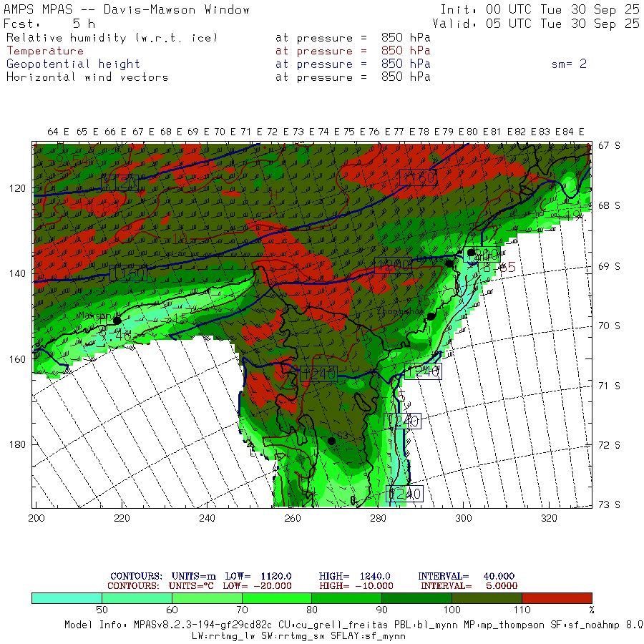Viewport: 644px width, 644px height.
Task: Click the blue 'HIGH= 1240.0' value
Action: [x=355, y=576]
